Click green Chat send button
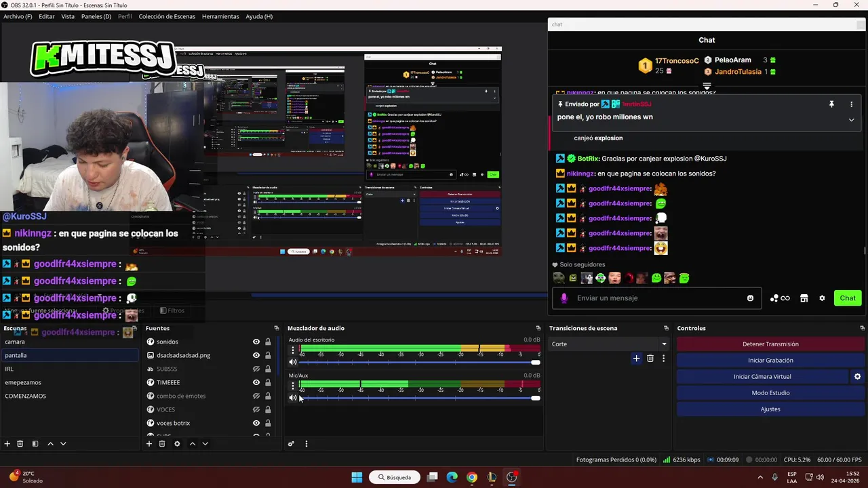868x488 pixels. [x=848, y=298]
